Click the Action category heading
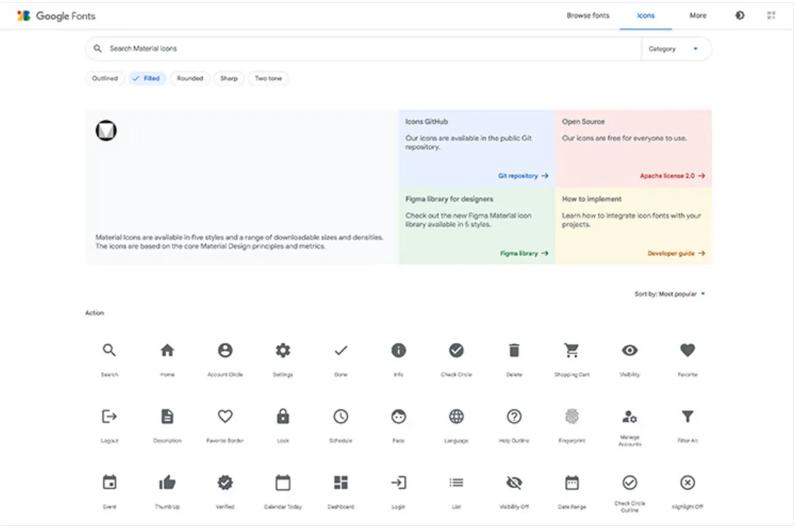Image resolution: width=795 pixels, height=532 pixels. 94,313
